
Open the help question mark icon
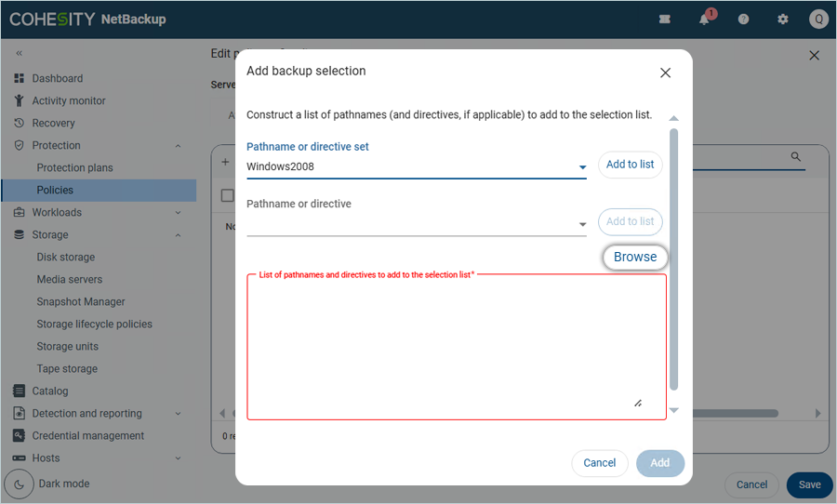743,19
